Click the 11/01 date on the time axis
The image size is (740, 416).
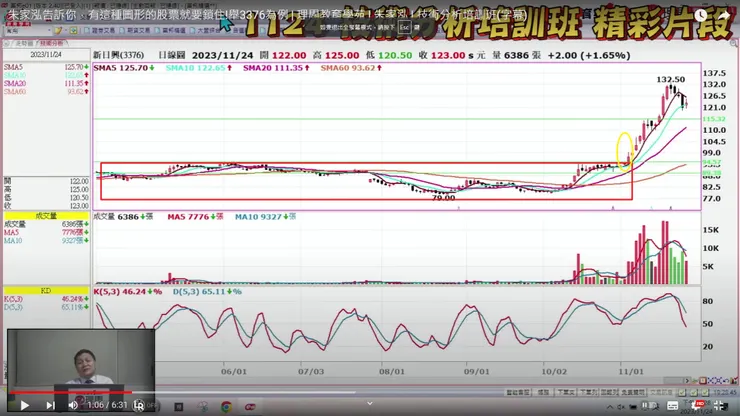[631, 372]
